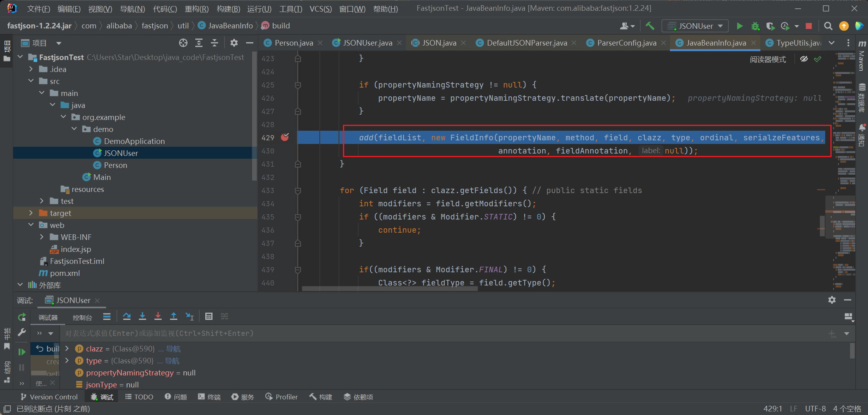This screenshot has width=868, height=415.
Task: Open Evaluate Expression calculator icon
Action: (209, 316)
